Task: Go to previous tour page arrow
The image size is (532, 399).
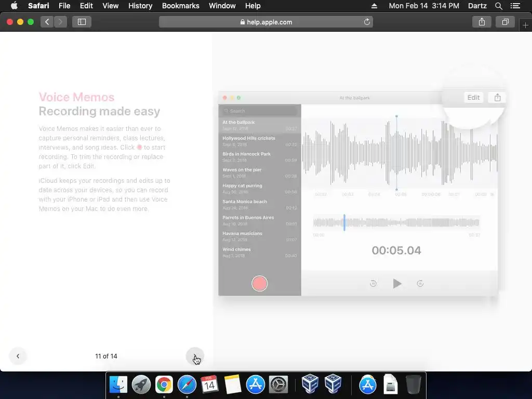Action: pyautogui.click(x=18, y=356)
